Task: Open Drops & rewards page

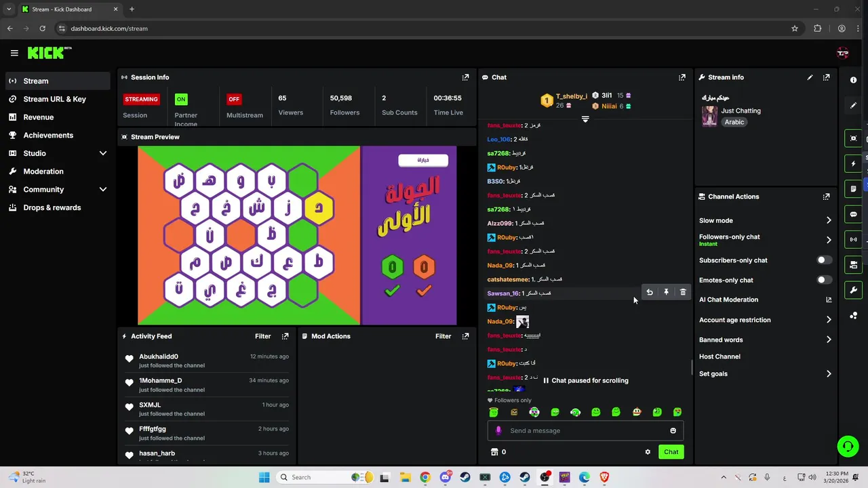Action: pos(58,207)
